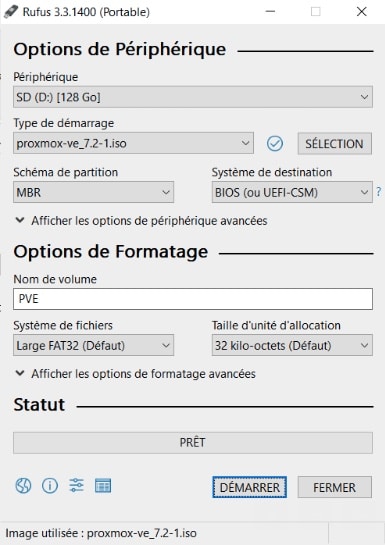Click the help question mark beside Système de destination
385x545 pixels.
379,192
